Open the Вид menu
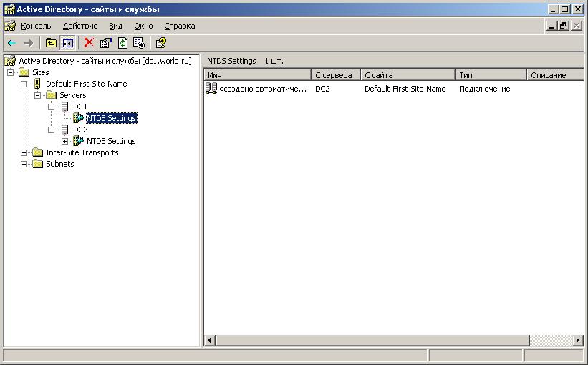 (x=115, y=26)
